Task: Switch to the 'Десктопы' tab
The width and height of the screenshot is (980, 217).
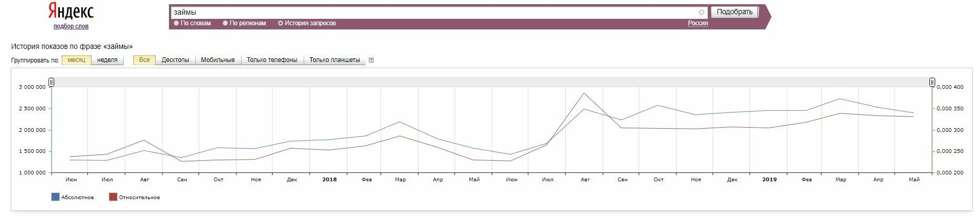Action: point(175,60)
